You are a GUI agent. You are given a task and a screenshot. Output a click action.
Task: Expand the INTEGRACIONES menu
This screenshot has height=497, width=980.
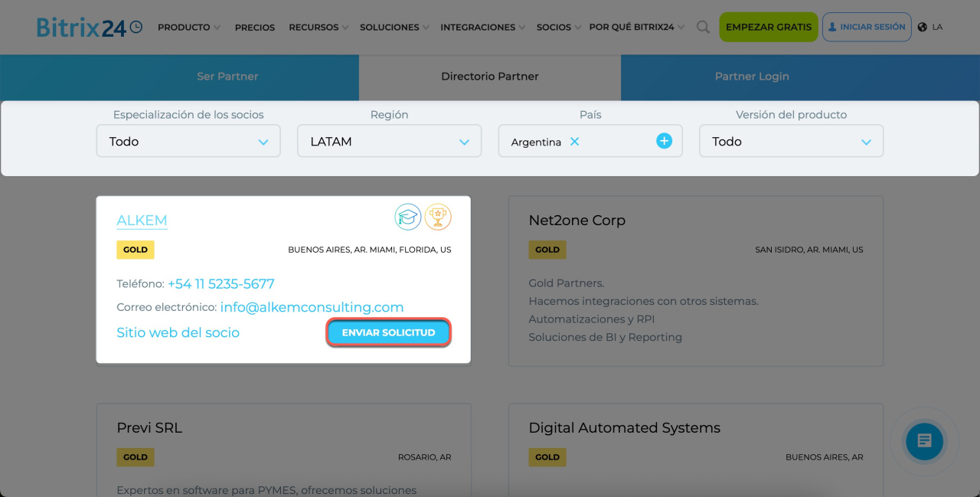click(482, 27)
